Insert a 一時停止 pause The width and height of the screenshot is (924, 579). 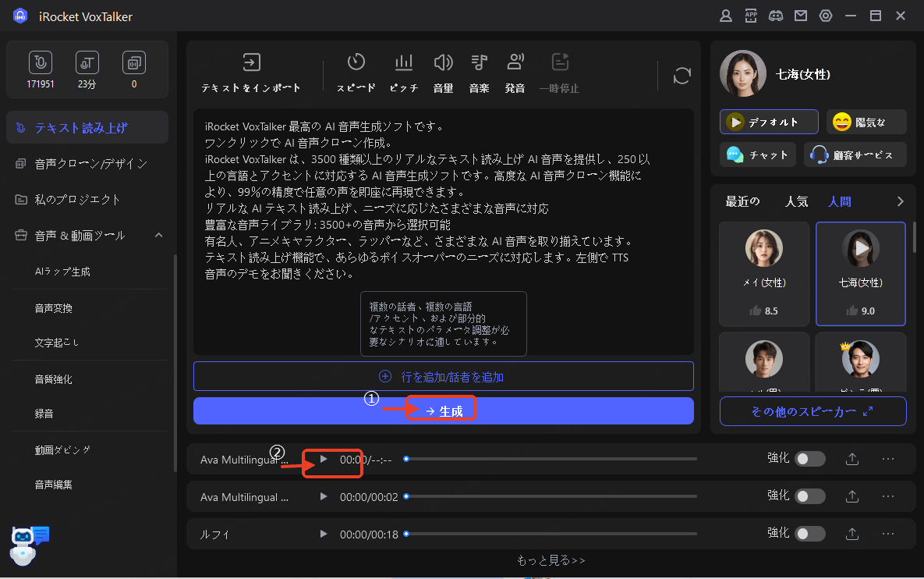click(x=559, y=73)
